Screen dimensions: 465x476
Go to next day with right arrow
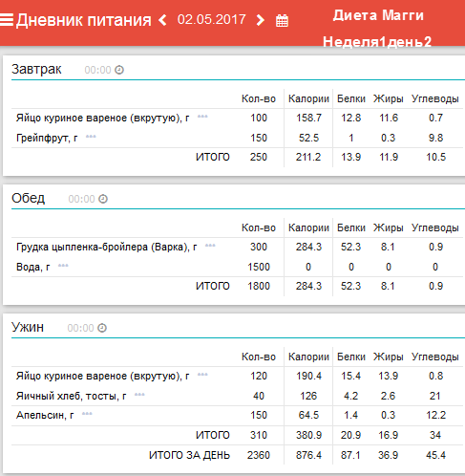click(261, 20)
